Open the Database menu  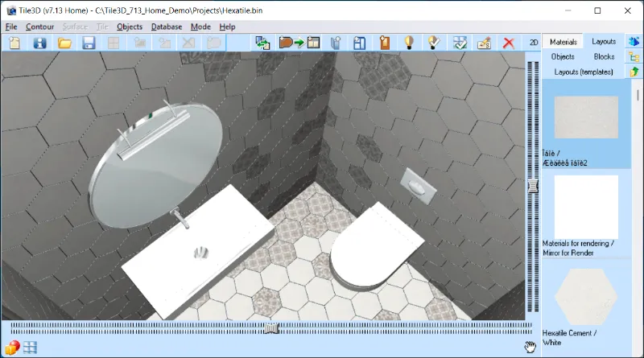coord(167,27)
